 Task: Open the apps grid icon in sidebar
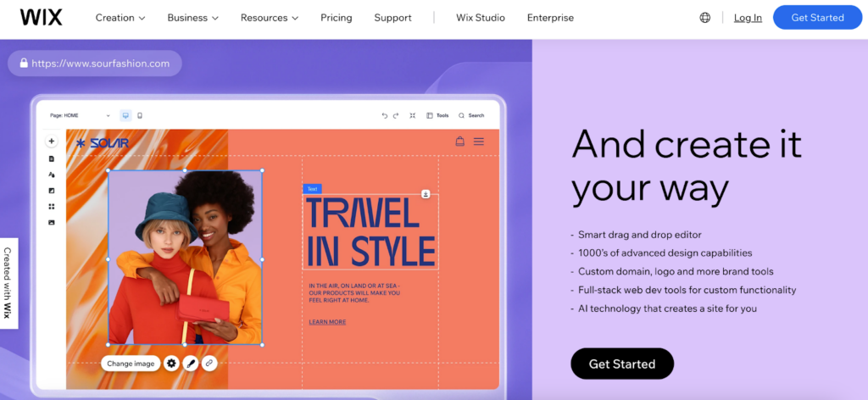tap(52, 207)
